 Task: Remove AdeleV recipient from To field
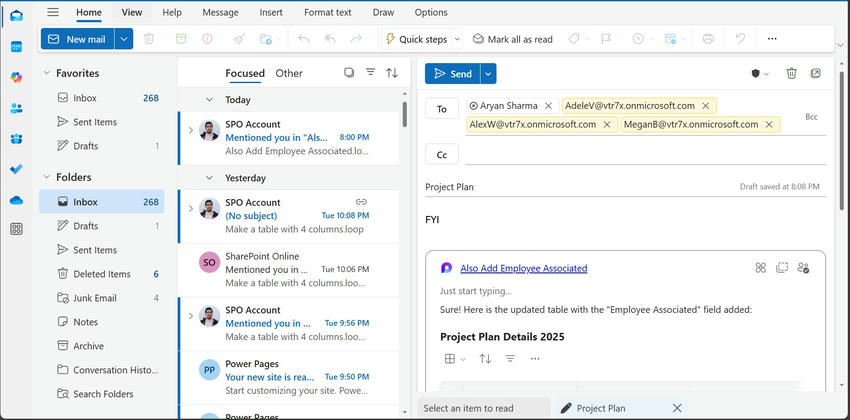pyautogui.click(x=706, y=105)
